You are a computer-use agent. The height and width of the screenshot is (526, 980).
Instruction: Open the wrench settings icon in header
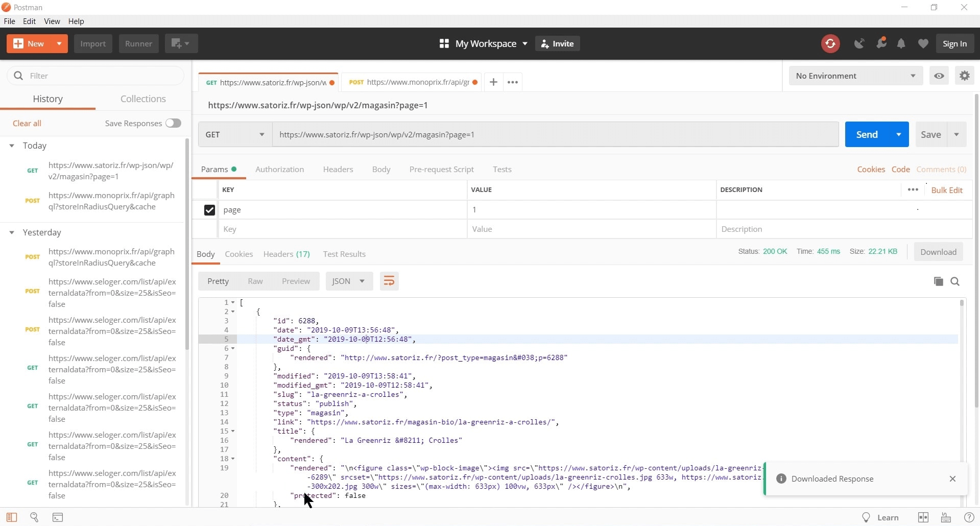[881, 43]
